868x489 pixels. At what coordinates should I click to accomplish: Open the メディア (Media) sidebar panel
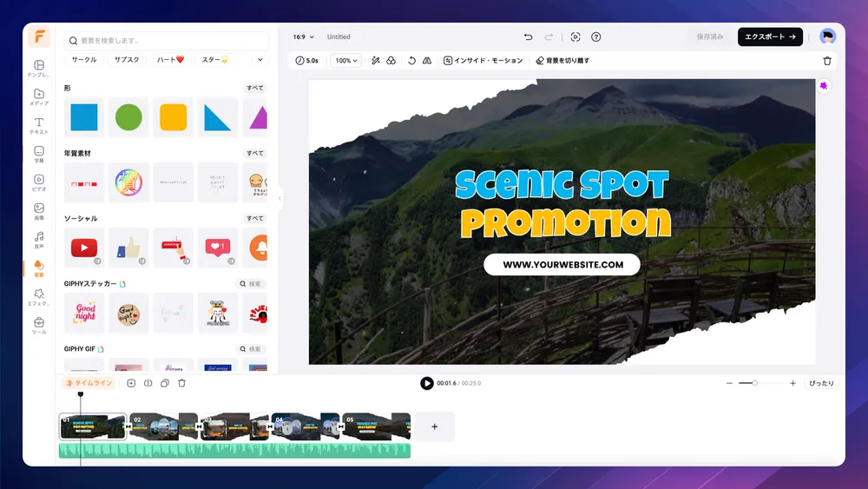pos(39,97)
